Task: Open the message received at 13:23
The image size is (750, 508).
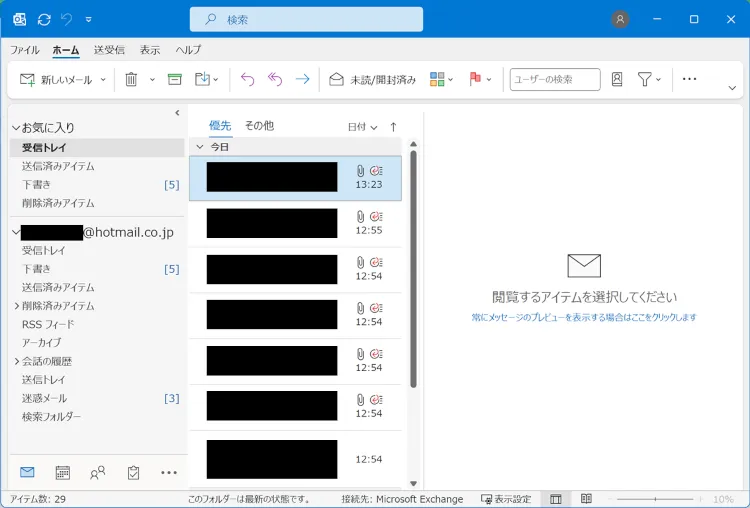Action: click(x=295, y=178)
